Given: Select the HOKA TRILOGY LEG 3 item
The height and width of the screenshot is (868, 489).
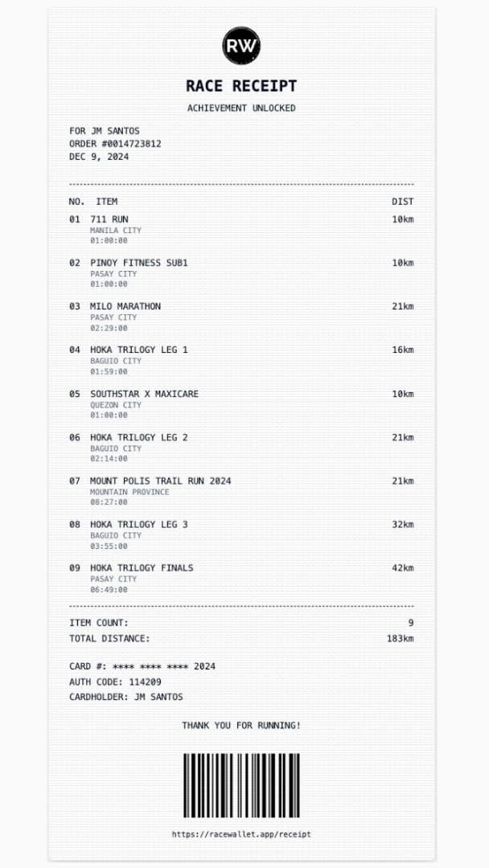Looking at the screenshot, I should click(x=241, y=534).
